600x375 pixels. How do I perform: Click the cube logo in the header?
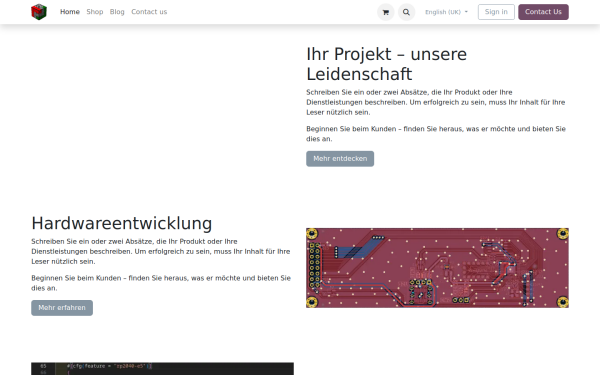coord(39,12)
